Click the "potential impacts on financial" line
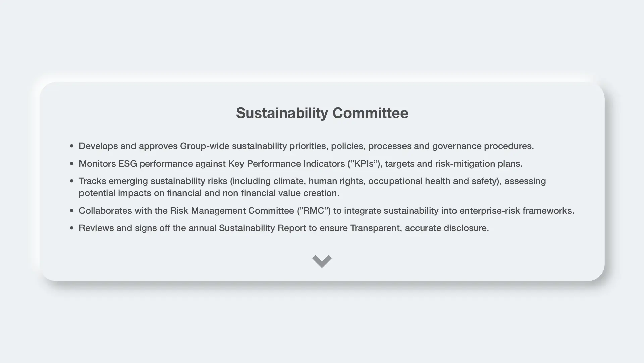 [209, 193]
